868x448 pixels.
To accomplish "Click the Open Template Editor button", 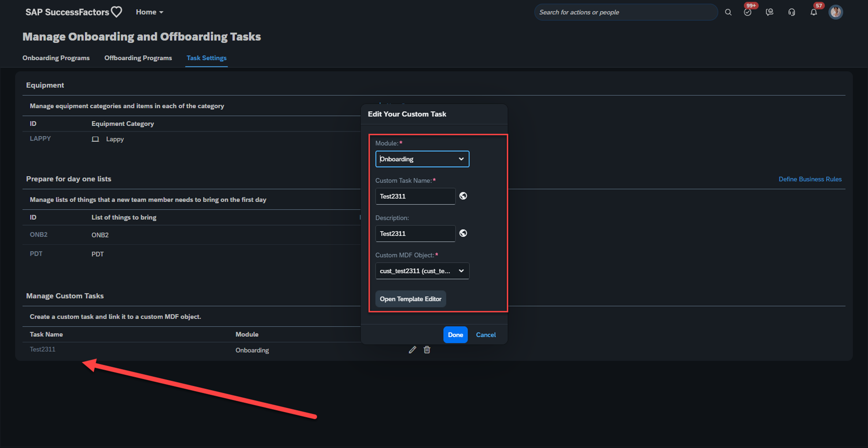I will (x=411, y=299).
